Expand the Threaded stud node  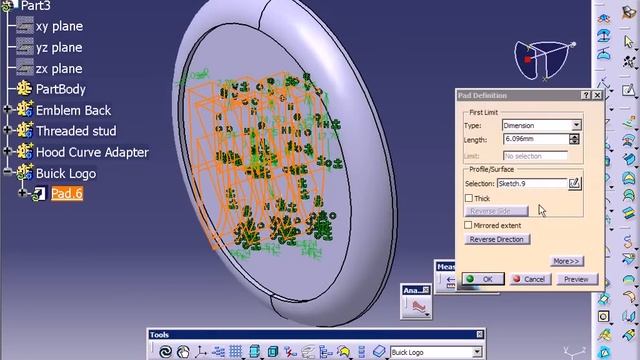pyautogui.click(x=7, y=130)
